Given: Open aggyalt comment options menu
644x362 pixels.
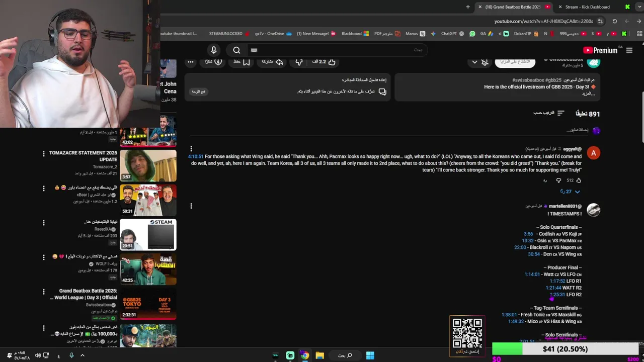Looking at the screenshot, I should pyautogui.click(x=191, y=149).
